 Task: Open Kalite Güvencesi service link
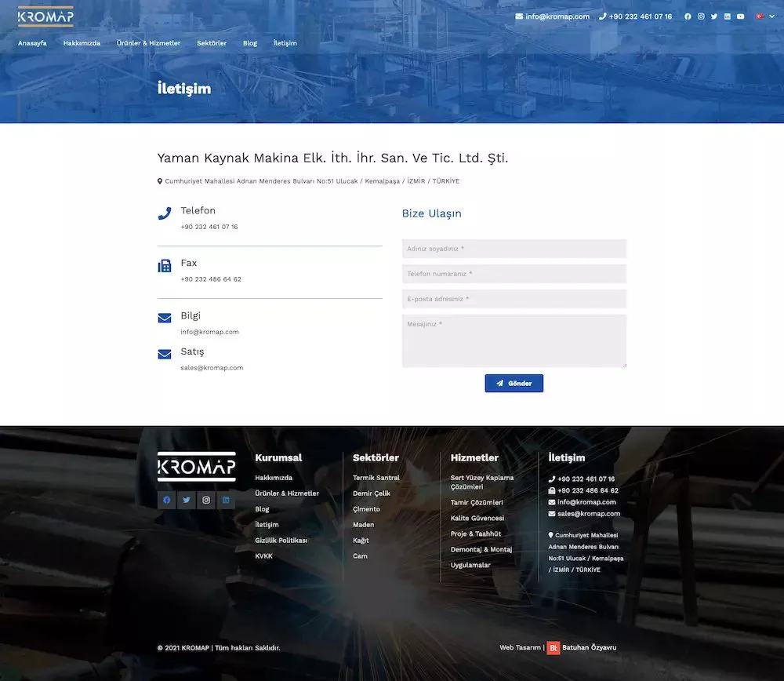[x=477, y=519]
